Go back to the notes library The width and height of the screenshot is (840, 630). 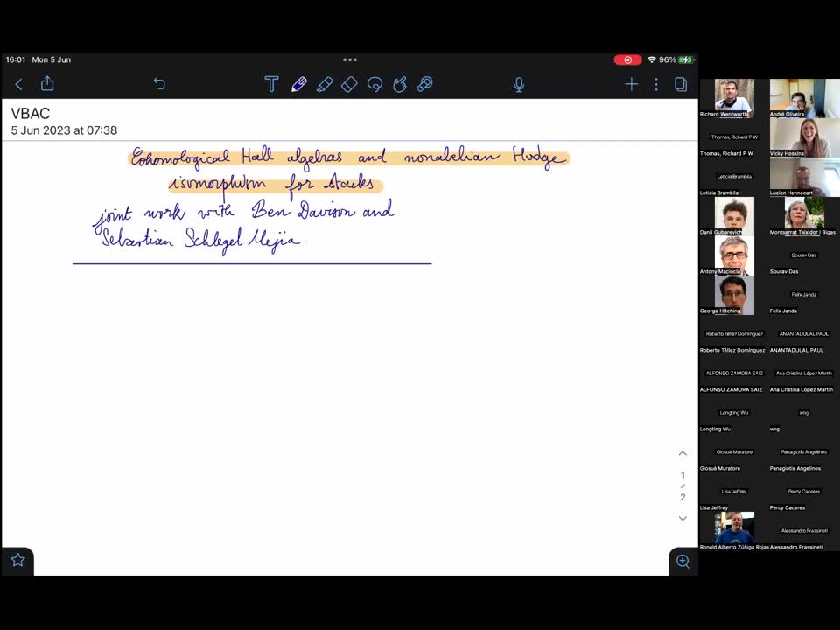click(x=18, y=84)
